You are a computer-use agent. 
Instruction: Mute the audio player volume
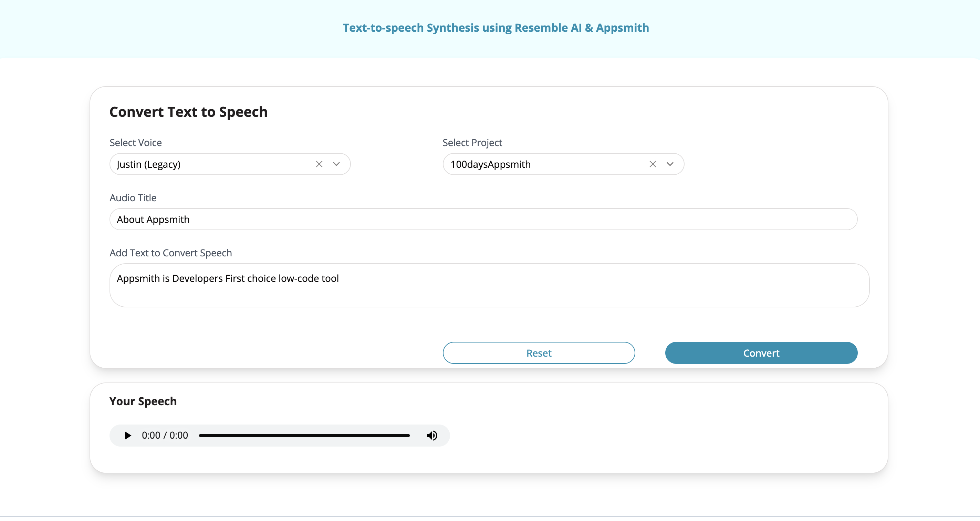point(432,435)
